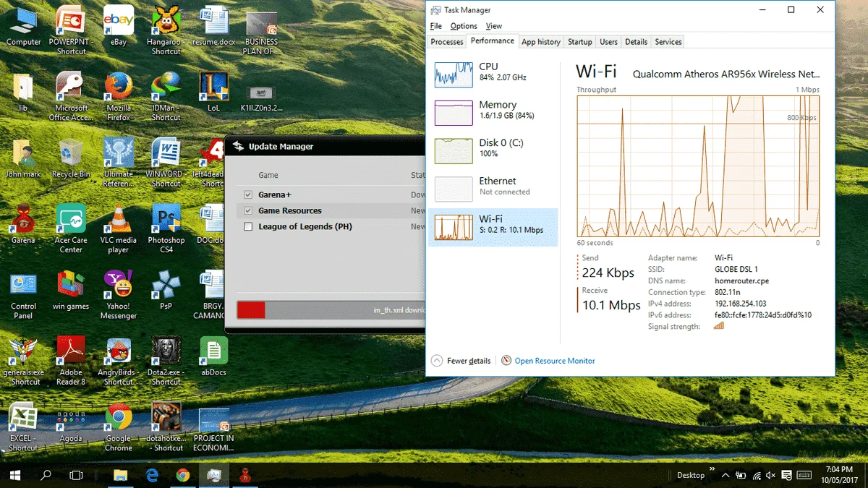Viewport: 868px width, 488px height.
Task: Open the Computer desktop icon
Action: tap(23, 25)
